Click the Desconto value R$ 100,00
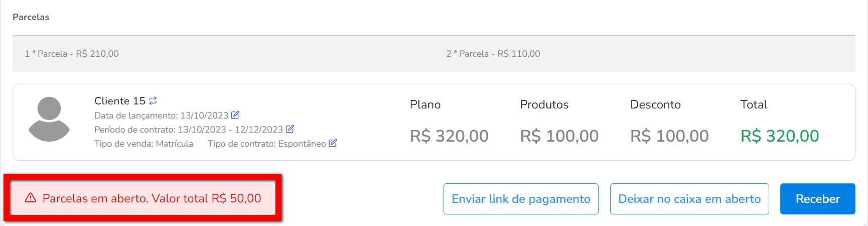Viewport: 868px width, 226px height. pyautogui.click(x=669, y=136)
